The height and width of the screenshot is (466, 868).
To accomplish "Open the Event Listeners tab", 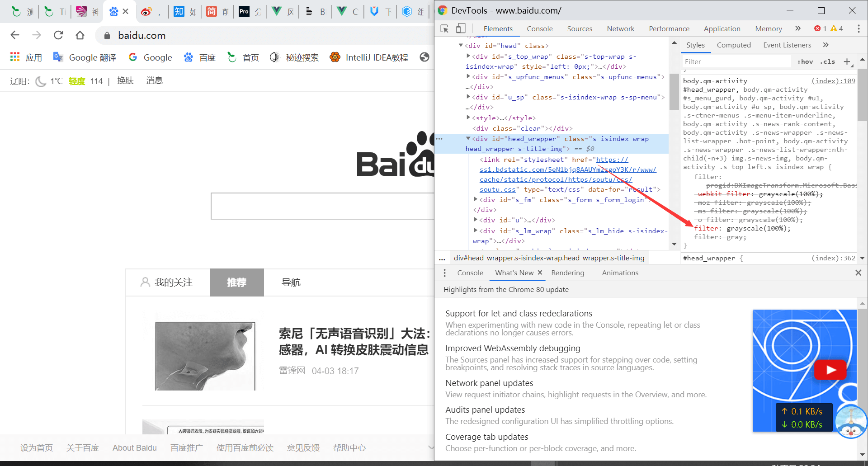I will 787,45.
